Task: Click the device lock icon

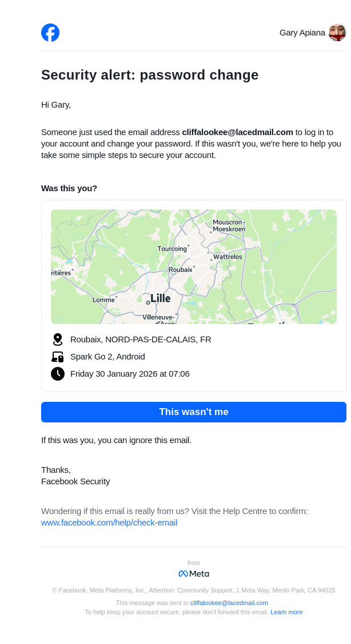Action: coord(57,357)
